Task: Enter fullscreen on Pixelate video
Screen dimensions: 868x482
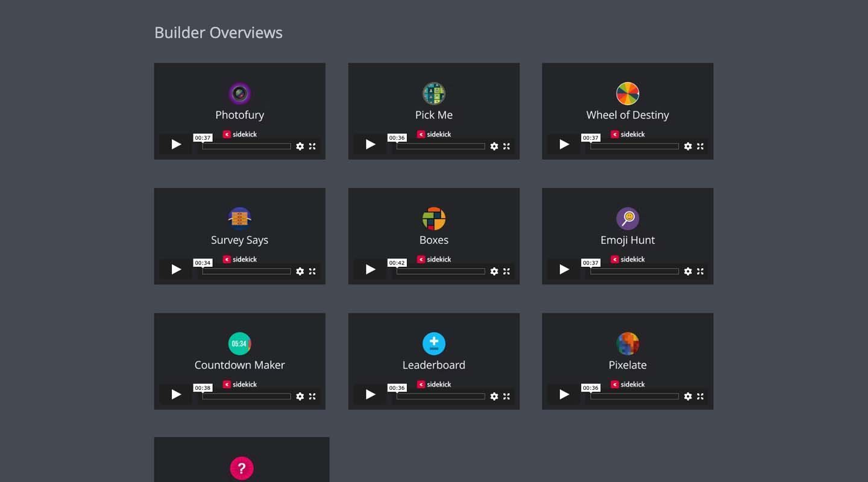Action: (x=700, y=396)
